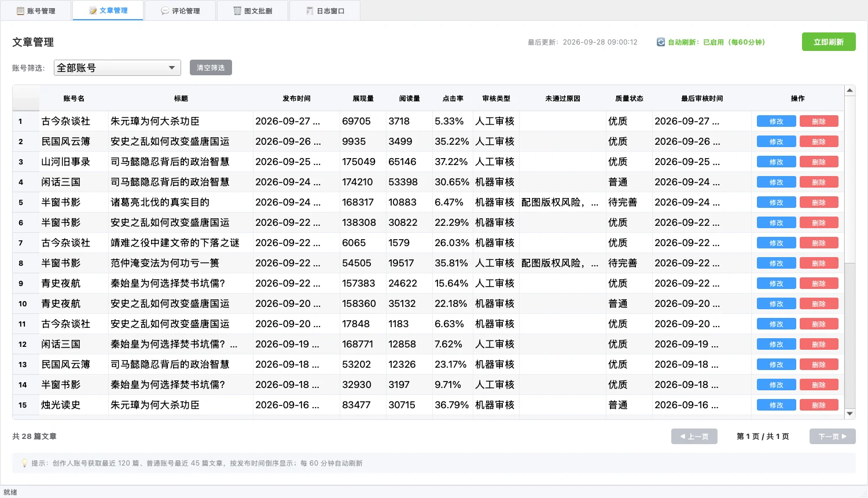
Task: Click 修改 for row 8 范仲淹变法为何功亏一篑
Action: [x=777, y=263]
